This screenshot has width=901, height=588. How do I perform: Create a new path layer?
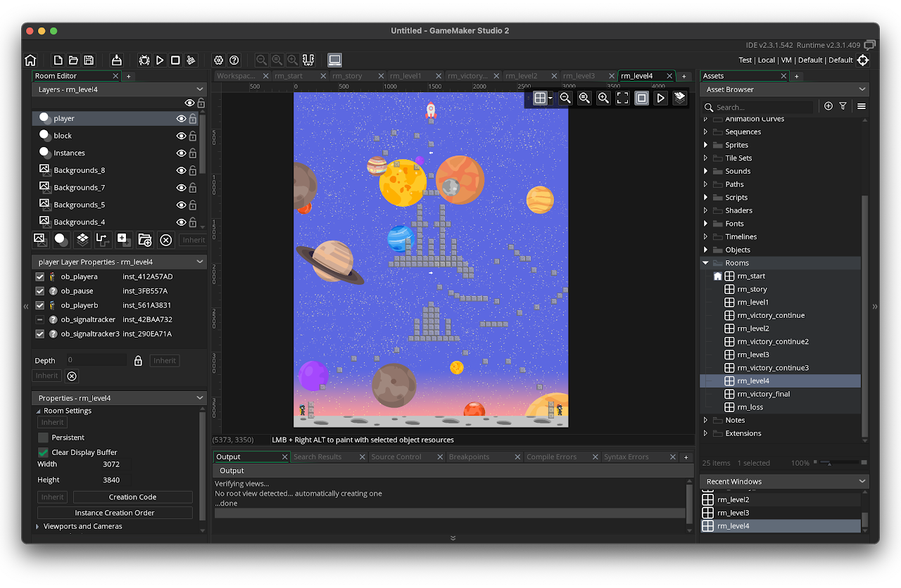(103, 240)
